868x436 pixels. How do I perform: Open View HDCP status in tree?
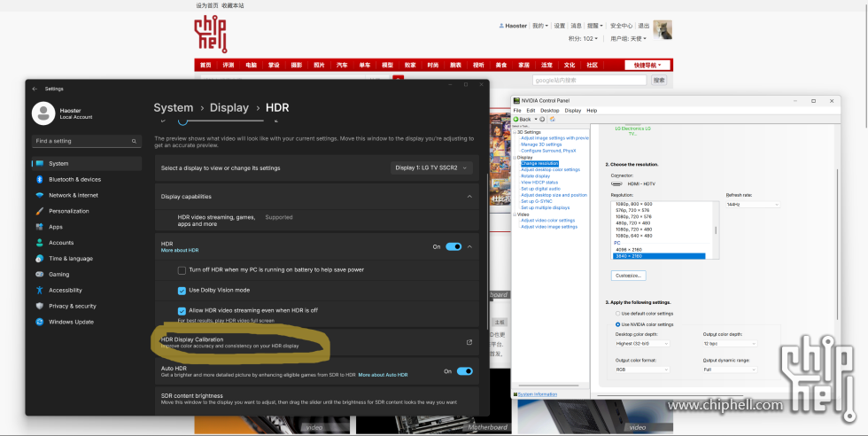539,183
